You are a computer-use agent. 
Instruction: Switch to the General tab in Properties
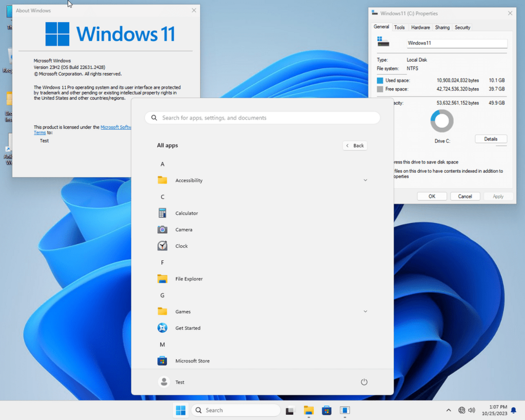click(x=381, y=27)
